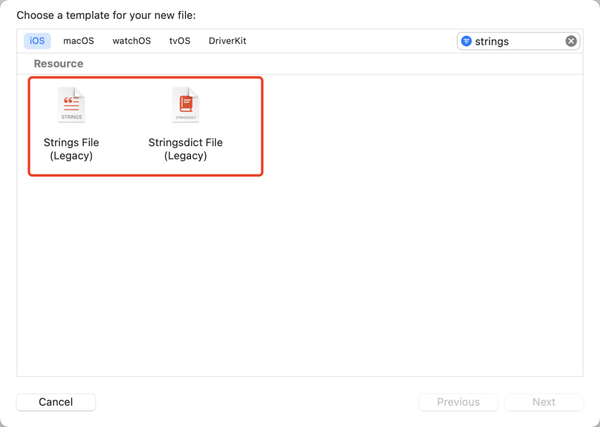Click the word "strings" in the filter
Screen dimensions: 600x427
[492, 41]
